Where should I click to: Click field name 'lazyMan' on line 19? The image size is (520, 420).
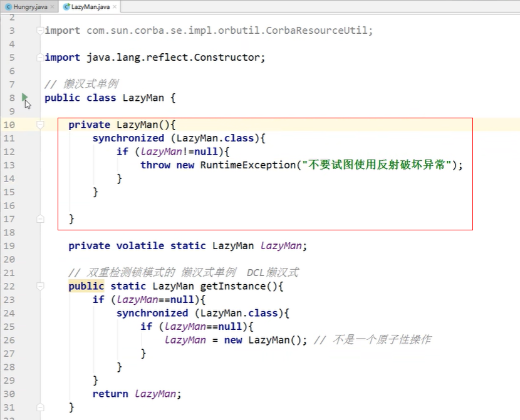coord(281,246)
